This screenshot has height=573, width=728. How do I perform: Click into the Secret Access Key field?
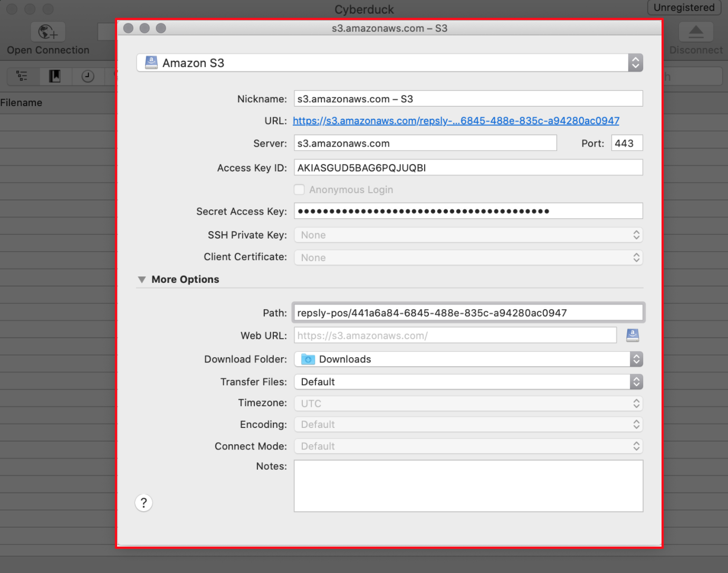[468, 211]
